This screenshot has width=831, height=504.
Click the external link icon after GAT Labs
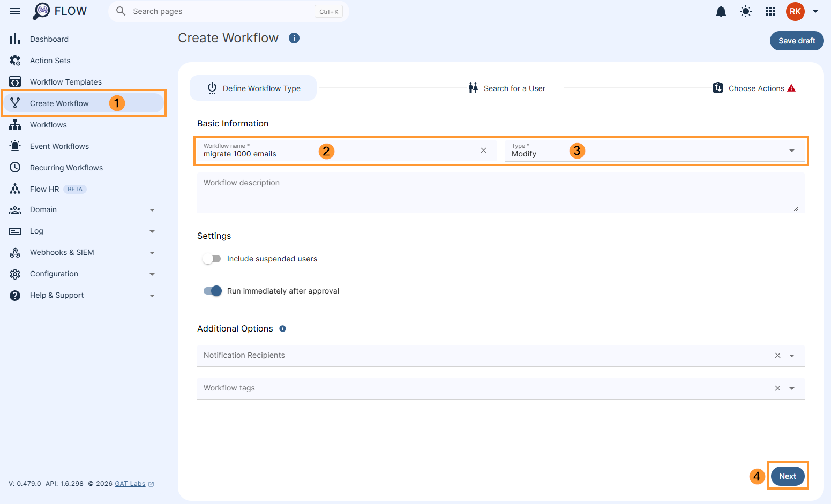point(151,484)
